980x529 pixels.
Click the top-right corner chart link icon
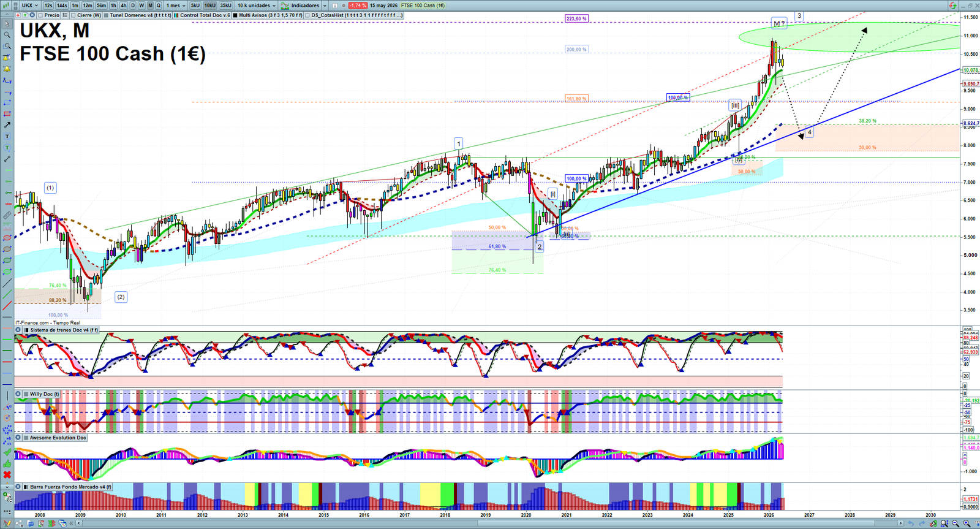pyautogui.click(x=952, y=5)
